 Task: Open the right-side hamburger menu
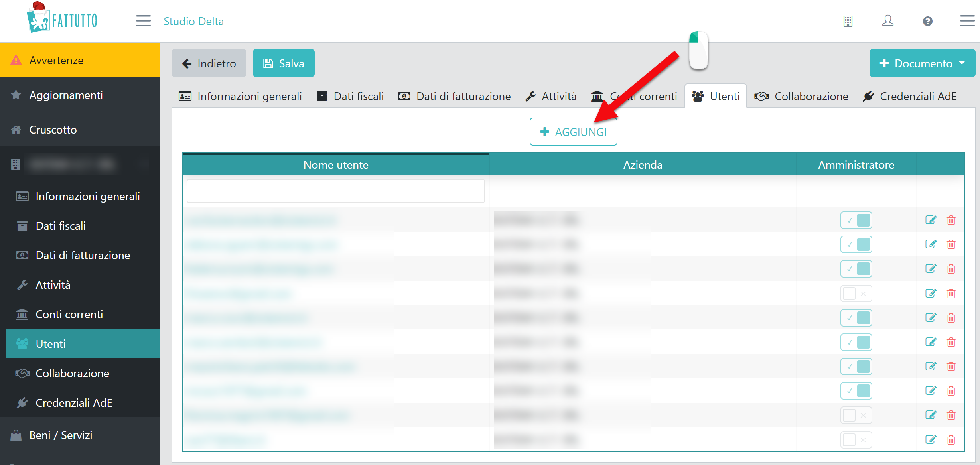[x=967, y=21]
